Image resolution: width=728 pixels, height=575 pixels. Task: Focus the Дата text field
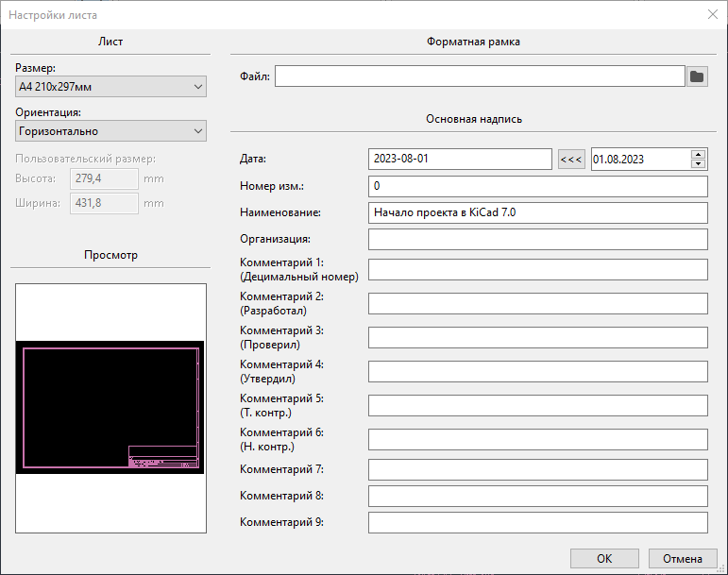[460, 160]
